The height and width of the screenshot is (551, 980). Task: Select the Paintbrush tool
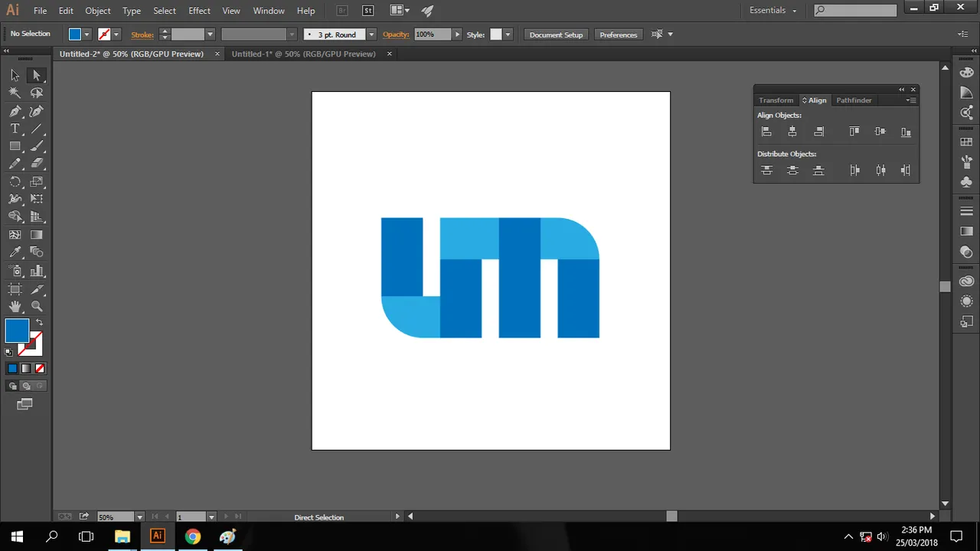(x=37, y=145)
